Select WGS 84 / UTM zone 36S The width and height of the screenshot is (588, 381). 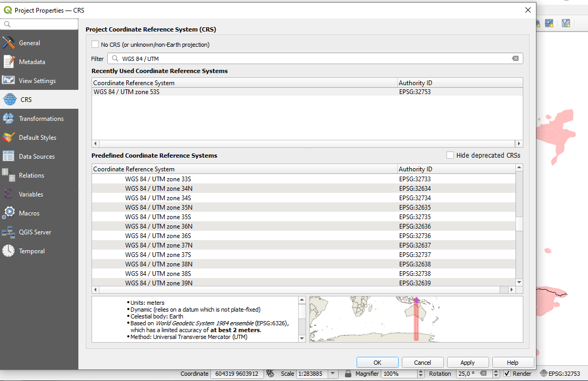tap(304, 235)
